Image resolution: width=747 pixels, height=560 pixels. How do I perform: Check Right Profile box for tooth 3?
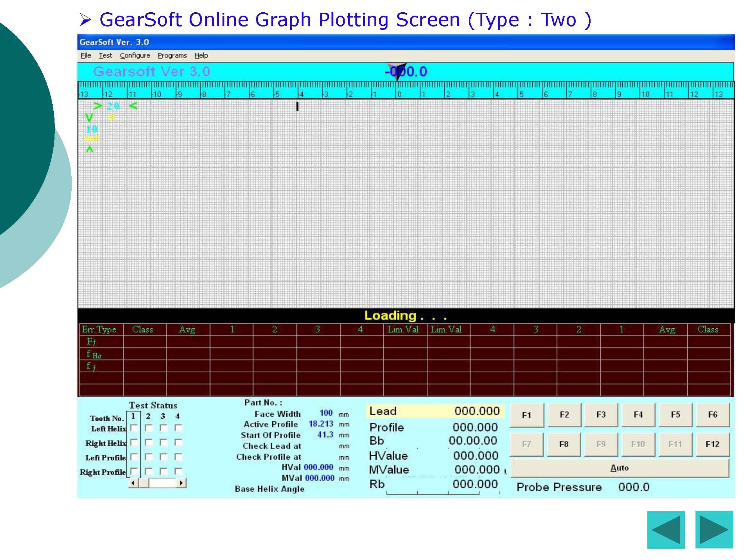(164, 472)
